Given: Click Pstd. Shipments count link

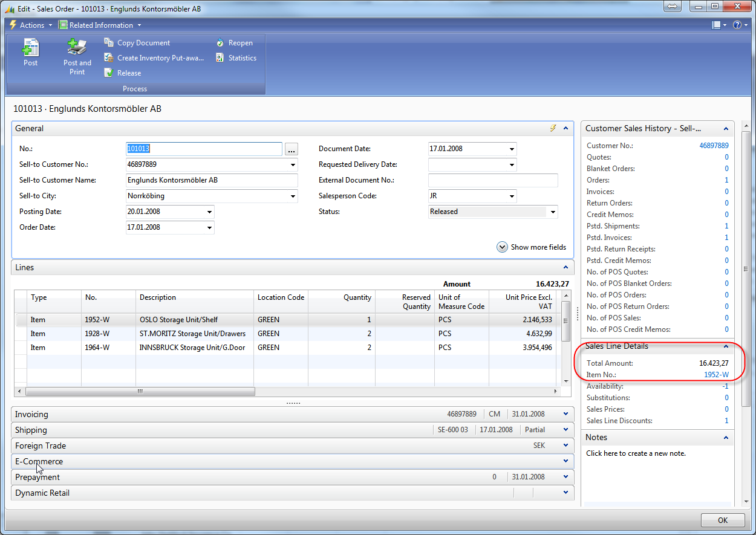Looking at the screenshot, I should (726, 226).
